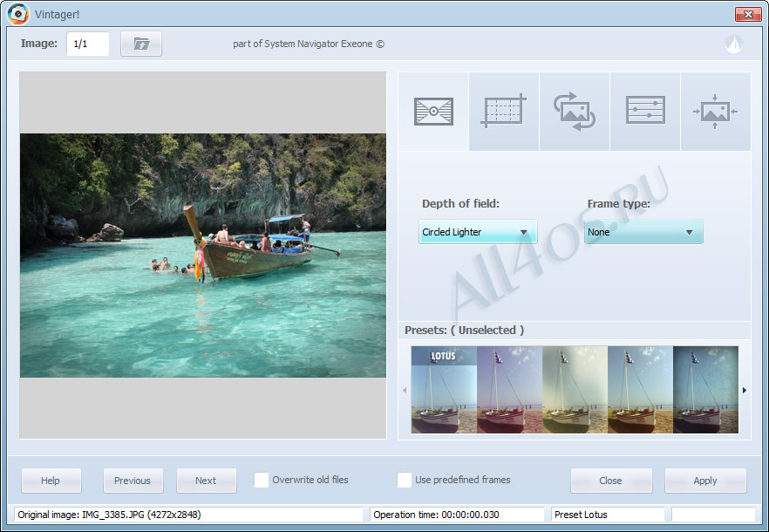Enable Use predefined frames checkbox
Image resolution: width=769 pixels, height=532 pixels.
click(x=405, y=480)
